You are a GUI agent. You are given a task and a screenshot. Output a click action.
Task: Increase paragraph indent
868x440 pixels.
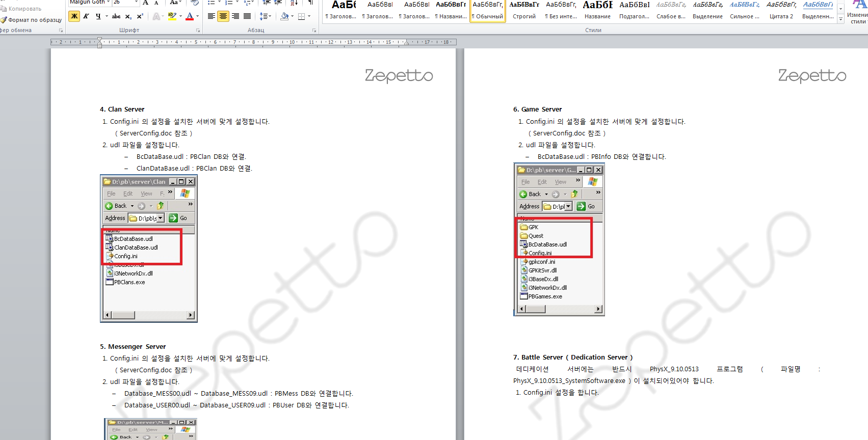tap(278, 3)
